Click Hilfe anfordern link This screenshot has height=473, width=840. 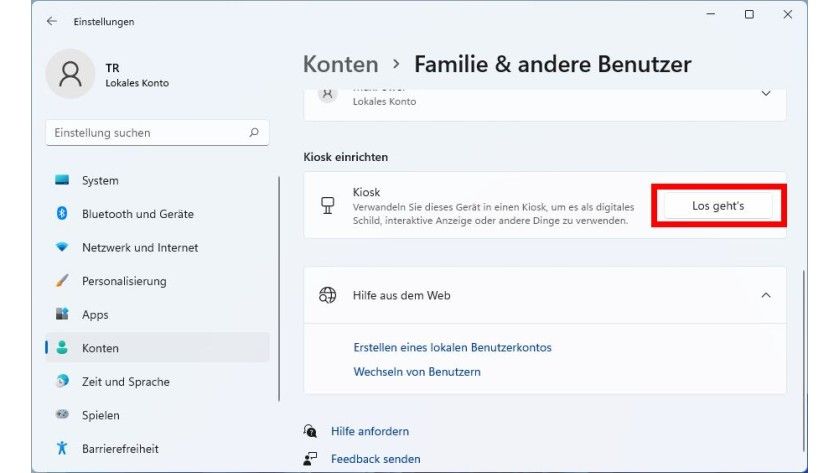(x=370, y=431)
